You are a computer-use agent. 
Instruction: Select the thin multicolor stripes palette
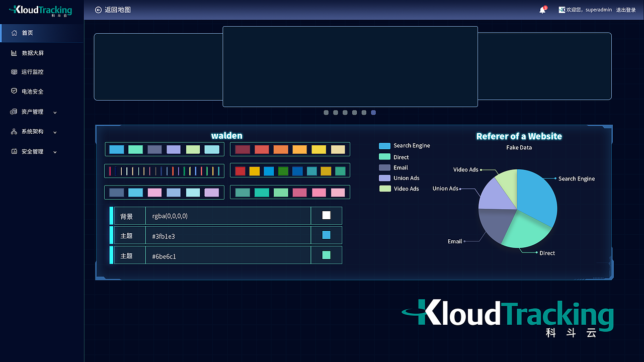pos(165,171)
